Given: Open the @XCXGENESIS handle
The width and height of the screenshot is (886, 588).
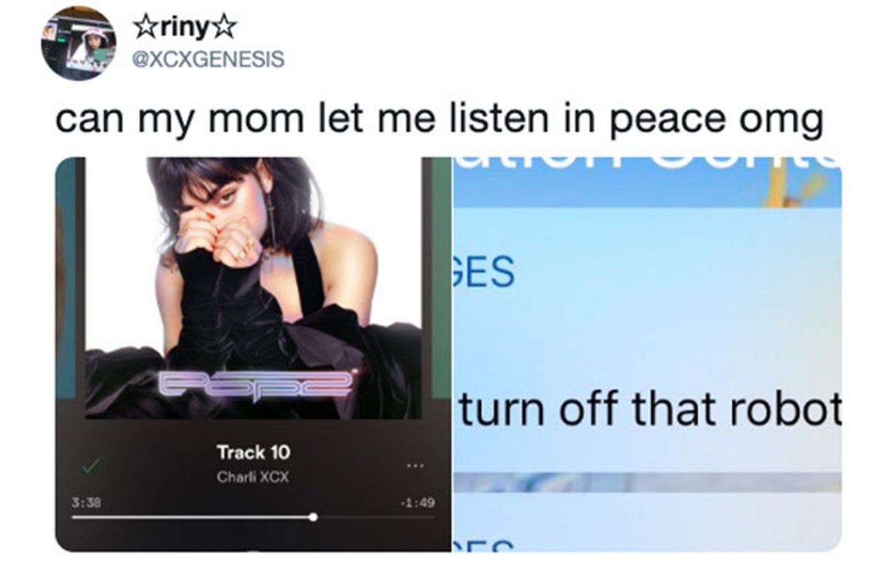Looking at the screenshot, I should click(x=208, y=59).
